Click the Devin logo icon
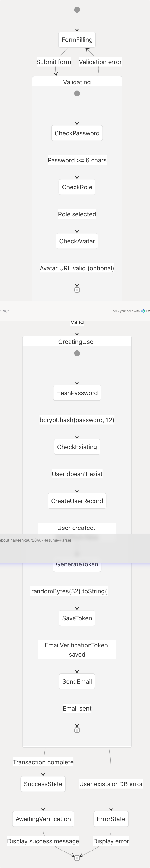 [143, 311]
